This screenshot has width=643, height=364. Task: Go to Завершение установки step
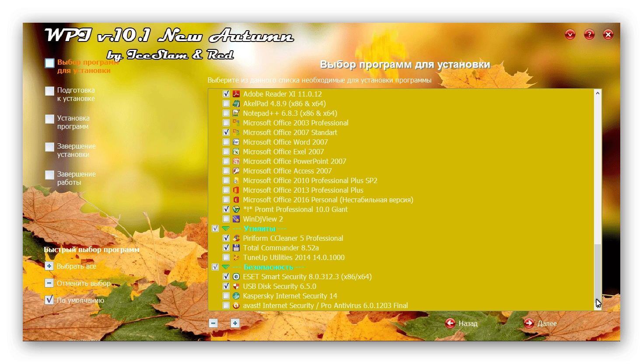70,150
